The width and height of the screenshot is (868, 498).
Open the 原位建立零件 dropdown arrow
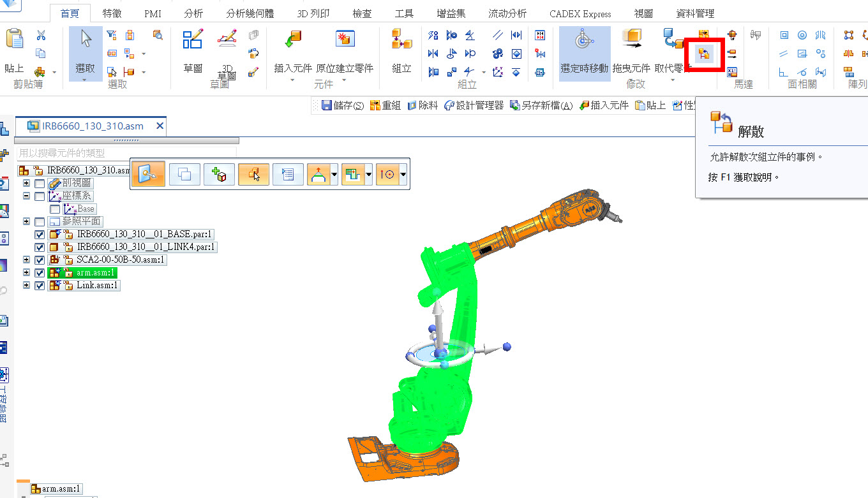click(345, 80)
